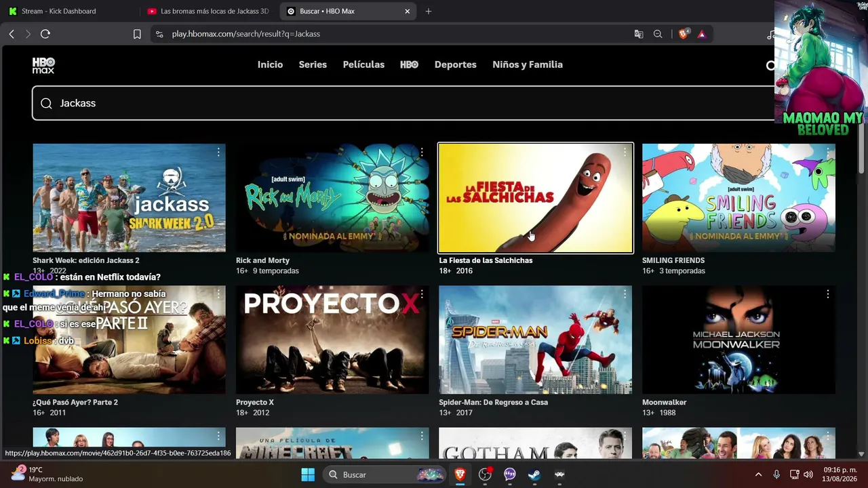Open OBS Studio from the taskbar

click(485, 474)
